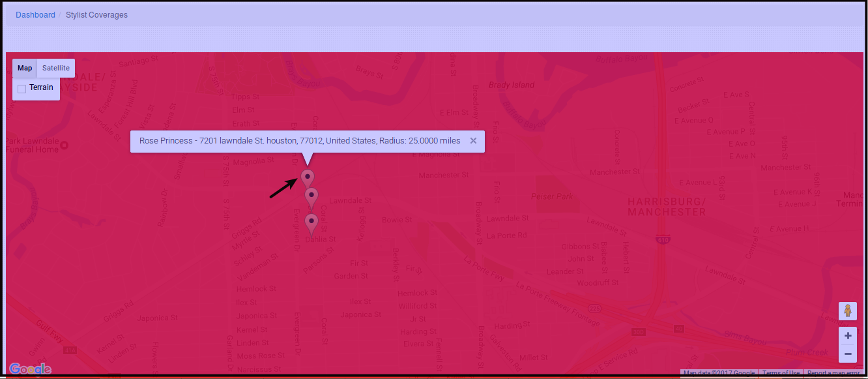
Task: Open the Terms of Use link
Action: 781,374
